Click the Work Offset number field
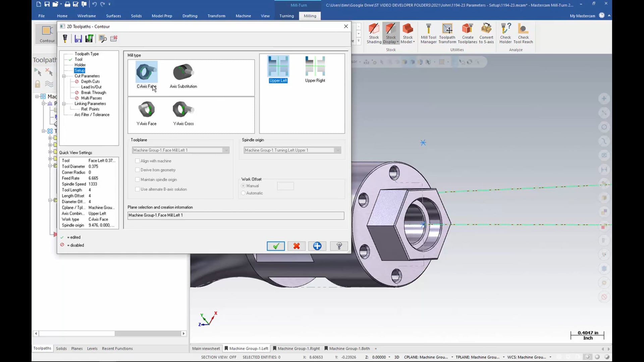The height and width of the screenshot is (362, 644). (285, 186)
